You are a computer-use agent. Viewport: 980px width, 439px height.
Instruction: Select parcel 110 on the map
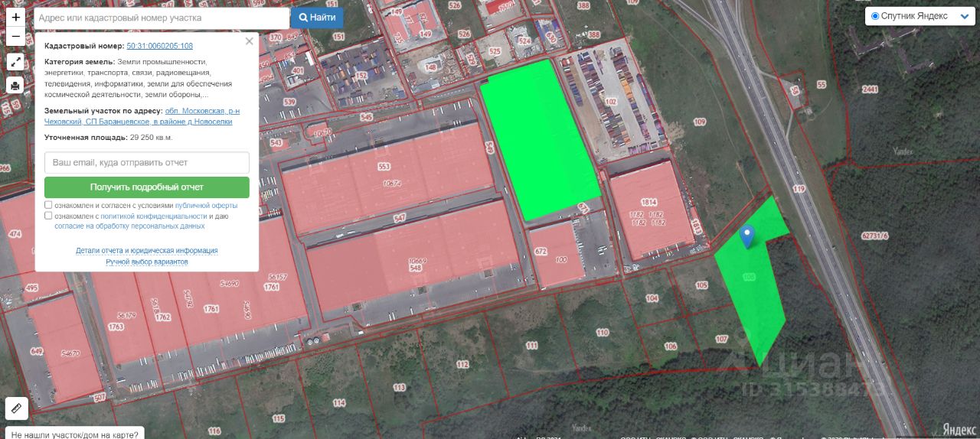pos(603,332)
